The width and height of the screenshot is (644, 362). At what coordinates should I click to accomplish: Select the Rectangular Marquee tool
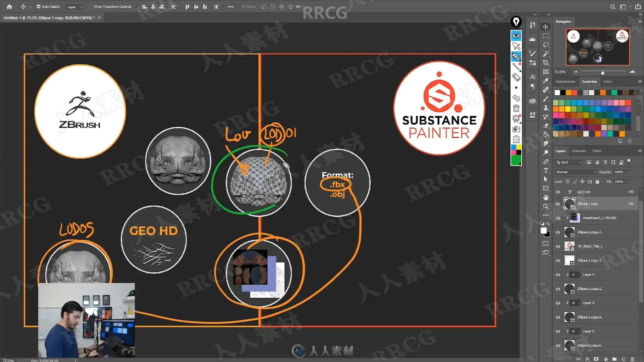[x=546, y=36]
